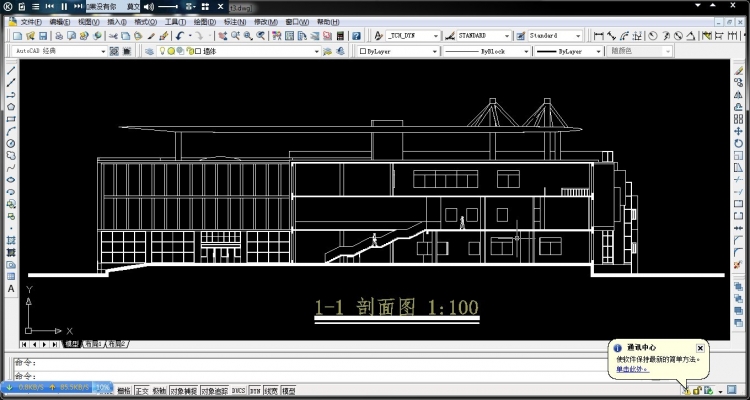Open the Standard table style dropdown

555,36
